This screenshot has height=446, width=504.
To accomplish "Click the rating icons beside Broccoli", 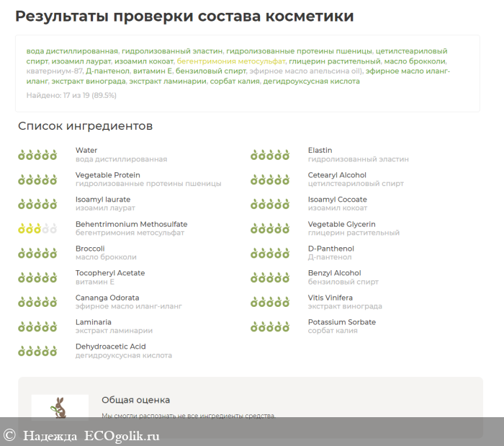I will click(37, 253).
